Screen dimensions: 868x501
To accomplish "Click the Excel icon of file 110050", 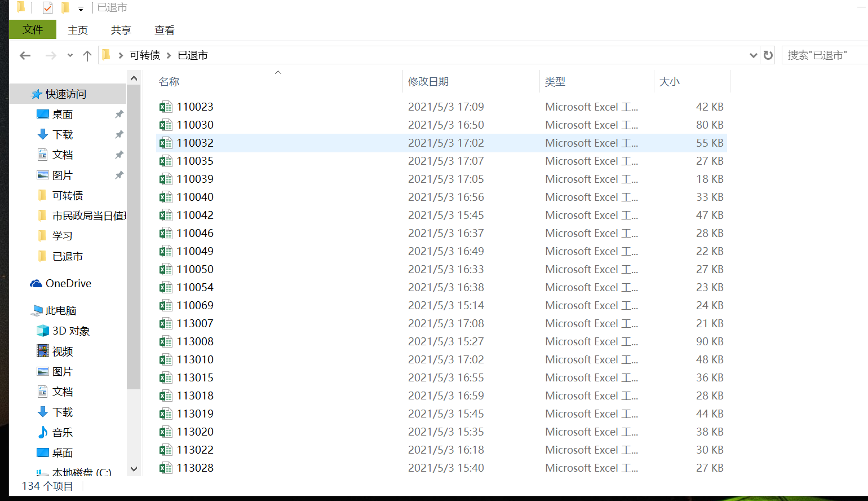I will pyautogui.click(x=166, y=269).
